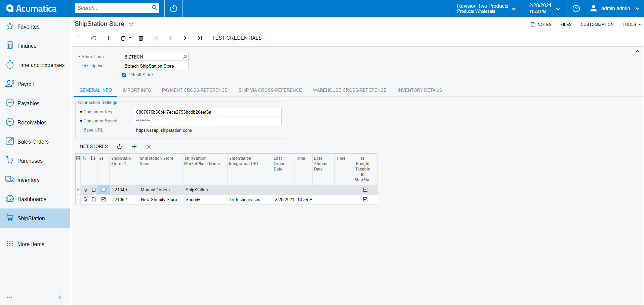Screen dimensions: 644x305
Task: Open More Items menu
Action: click(x=35, y=244)
